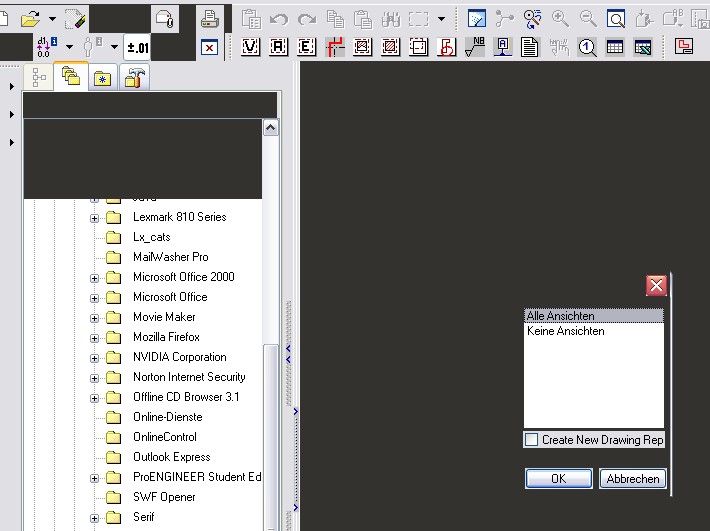The image size is (710, 531).
Task: Expand the Mozilla Firefox folder
Action: click(x=94, y=338)
